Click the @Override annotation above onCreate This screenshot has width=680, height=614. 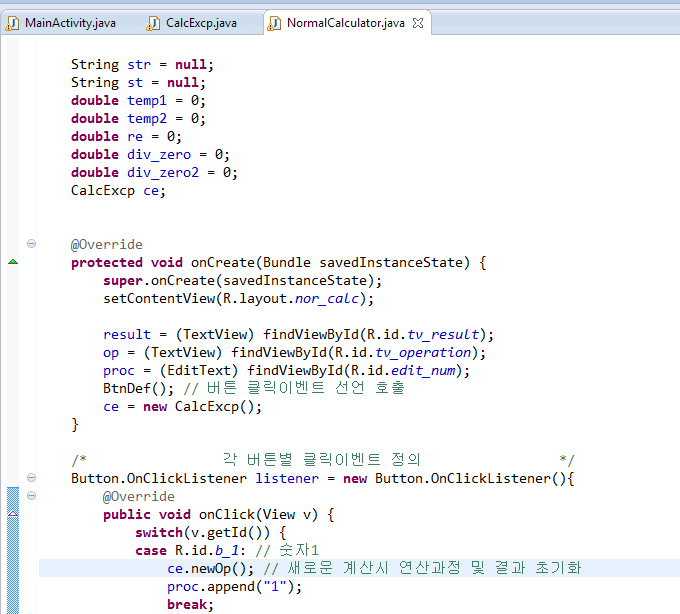click(x=107, y=245)
